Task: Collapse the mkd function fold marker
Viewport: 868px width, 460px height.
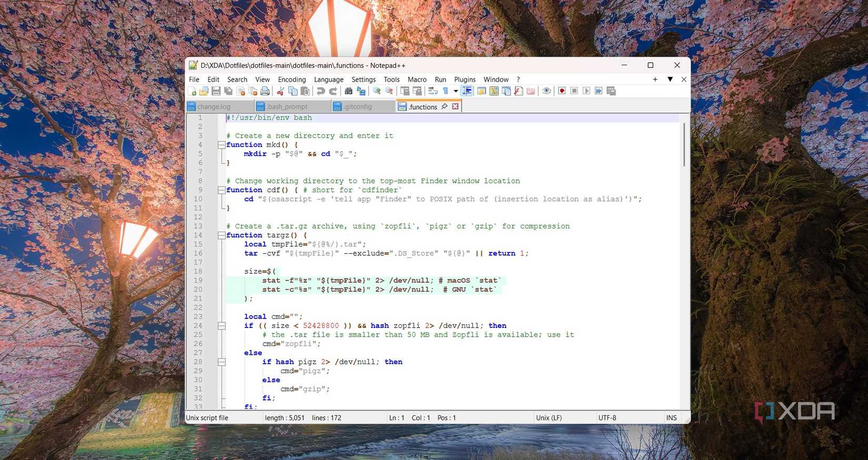Action: tap(221, 145)
